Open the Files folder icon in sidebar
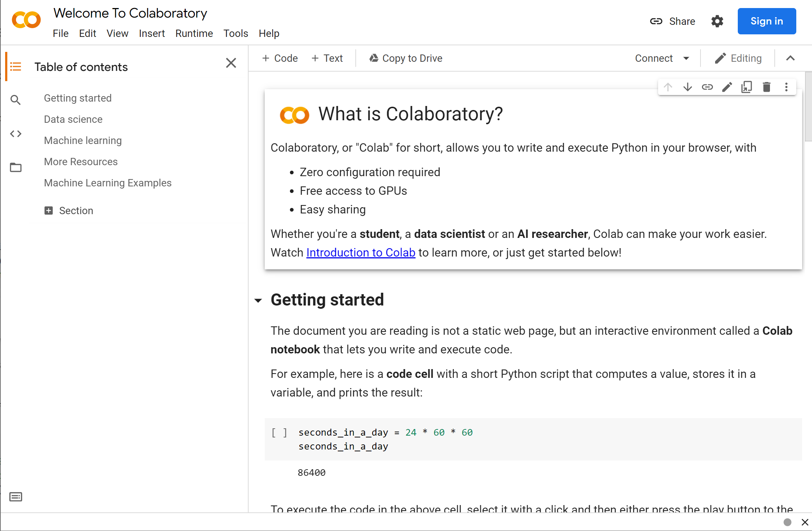Image resolution: width=812 pixels, height=531 pixels. tap(16, 167)
